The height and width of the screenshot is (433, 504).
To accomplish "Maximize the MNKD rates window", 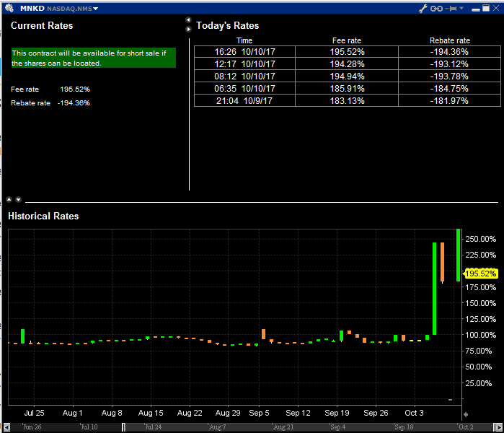I will click(x=486, y=8).
